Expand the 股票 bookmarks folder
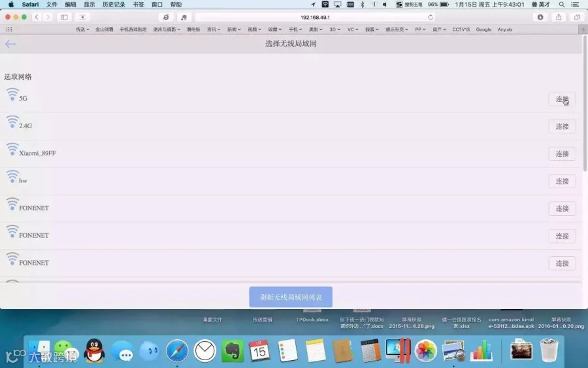588x368 pixels. point(372,29)
